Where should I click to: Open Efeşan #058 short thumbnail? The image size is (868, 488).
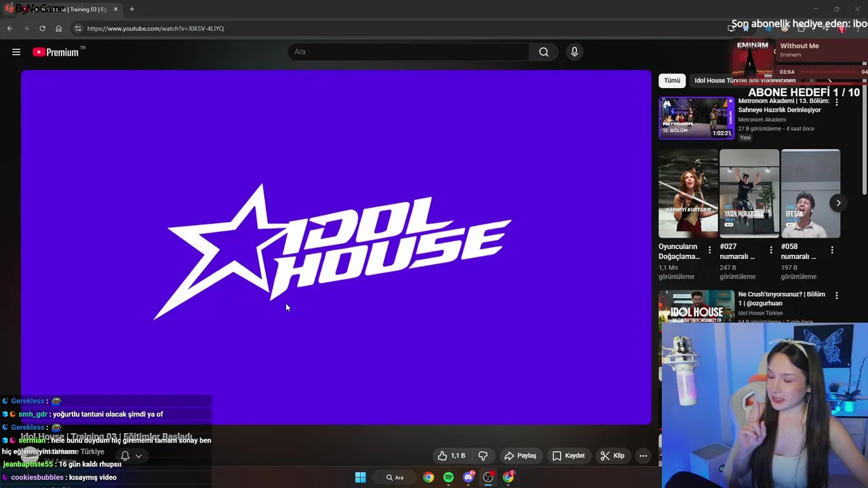click(810, 194)
